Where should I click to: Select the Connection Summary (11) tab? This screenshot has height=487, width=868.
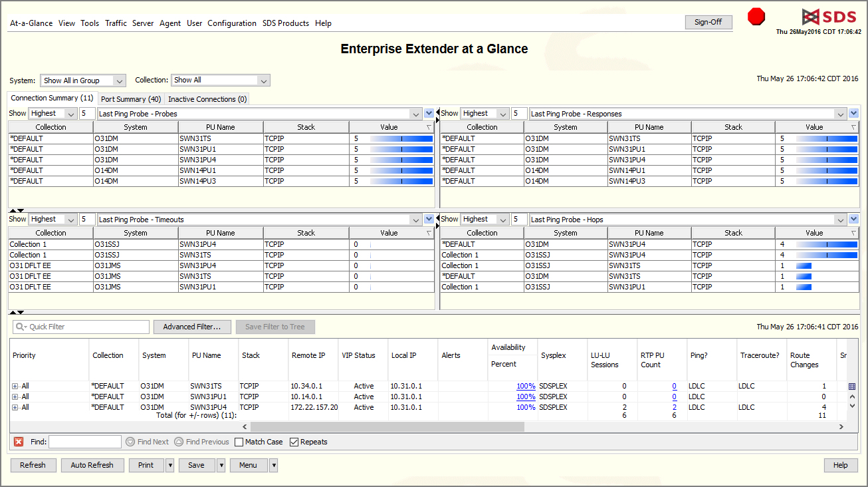(53, 98)
